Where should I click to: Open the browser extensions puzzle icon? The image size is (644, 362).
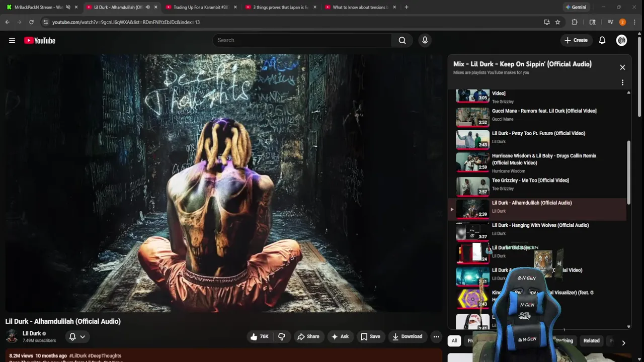pyautogui.click(x=575, y=22)
